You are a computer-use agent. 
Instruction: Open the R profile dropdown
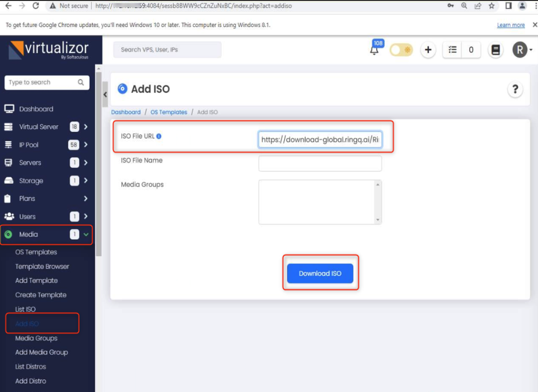click(x=520, y=48)
